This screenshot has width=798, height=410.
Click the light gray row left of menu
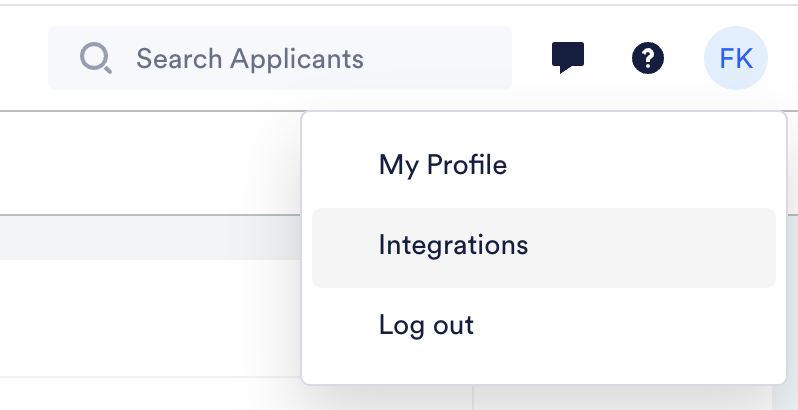tap(150, 238)
